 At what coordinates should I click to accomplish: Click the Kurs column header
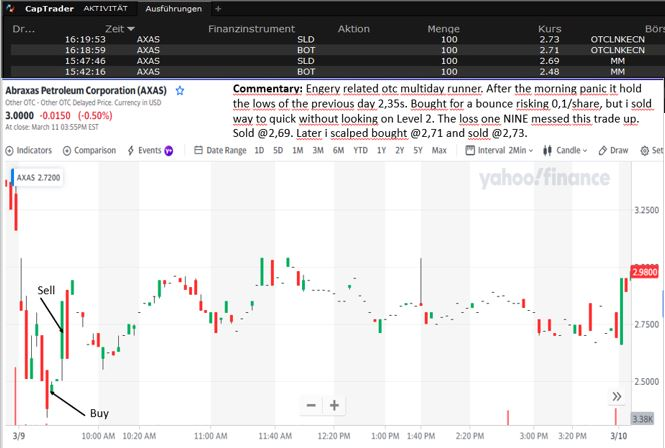pos(549,29)
